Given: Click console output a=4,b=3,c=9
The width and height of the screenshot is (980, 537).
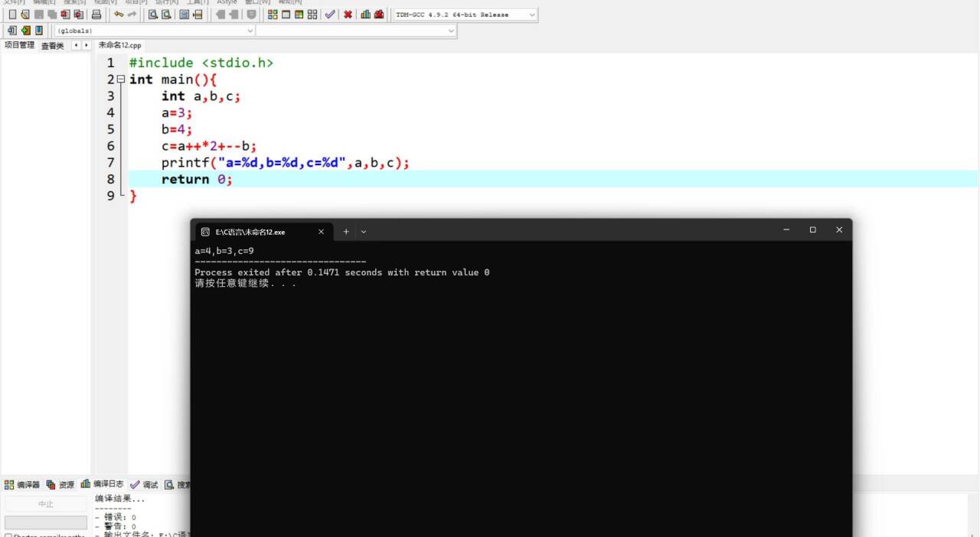Looking at the screenshot, I should pos(224,251).
